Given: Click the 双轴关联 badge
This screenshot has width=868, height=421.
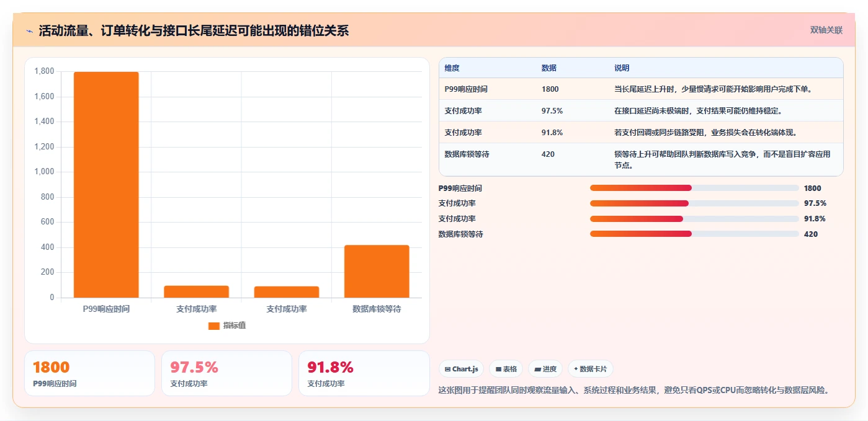Looking at the screenshot, I should click(x=826, y=30).
